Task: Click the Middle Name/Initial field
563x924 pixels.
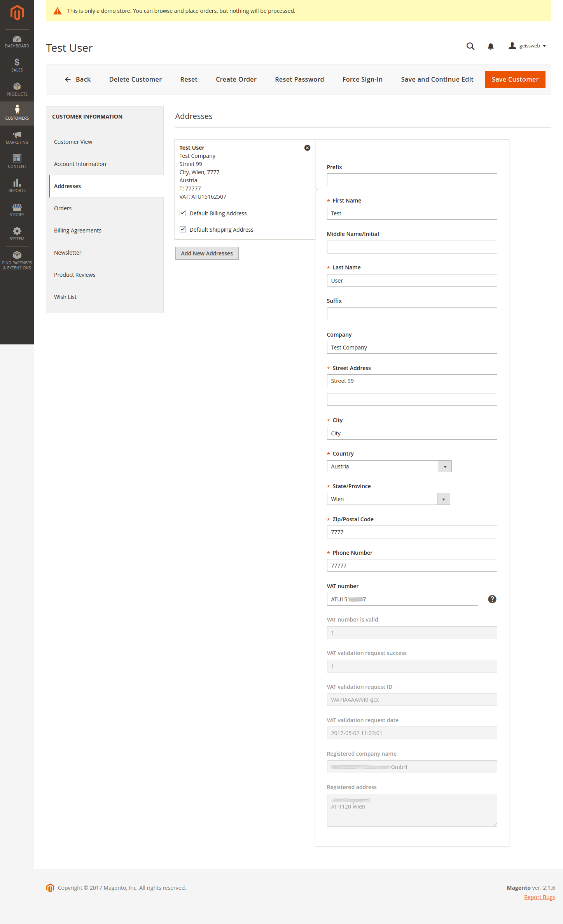Action: (412, 247)
